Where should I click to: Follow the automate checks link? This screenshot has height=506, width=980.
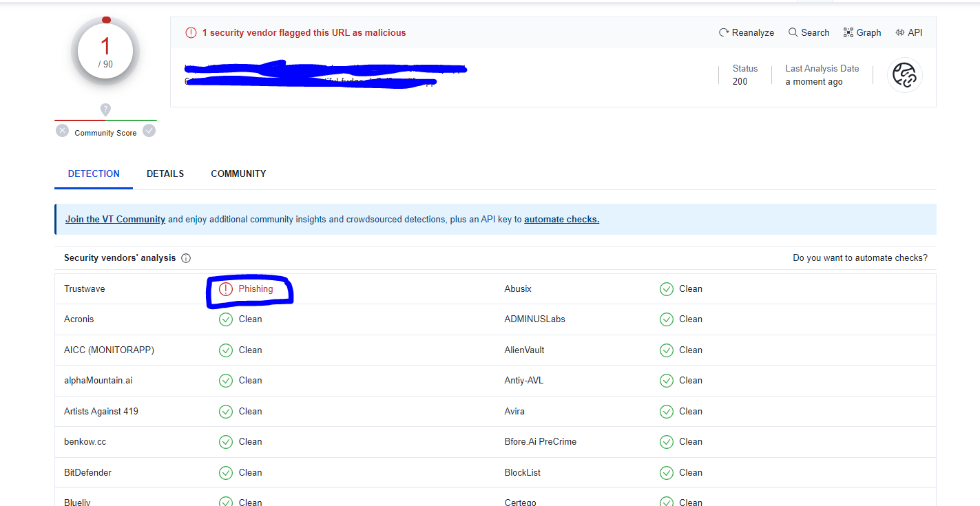pyautogui.click(x=562, y=220)
